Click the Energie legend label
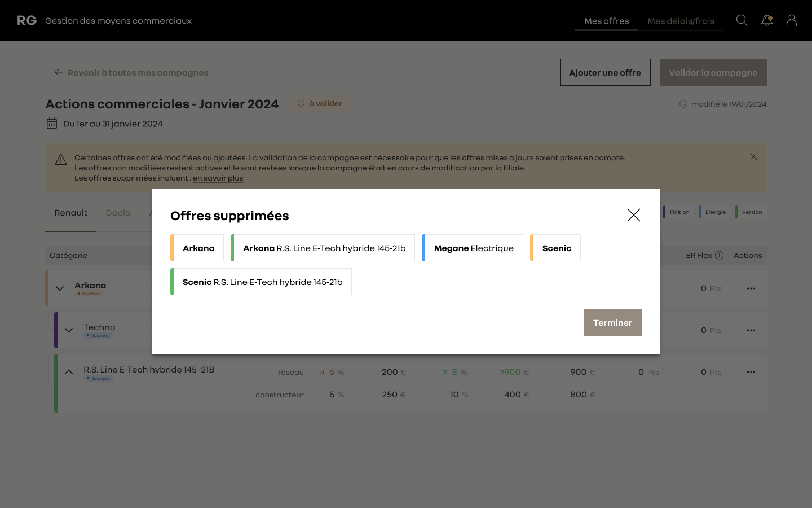 coord(716,212)
